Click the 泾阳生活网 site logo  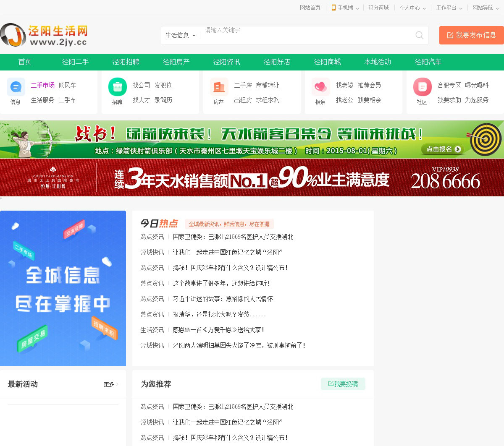point(44,35)
